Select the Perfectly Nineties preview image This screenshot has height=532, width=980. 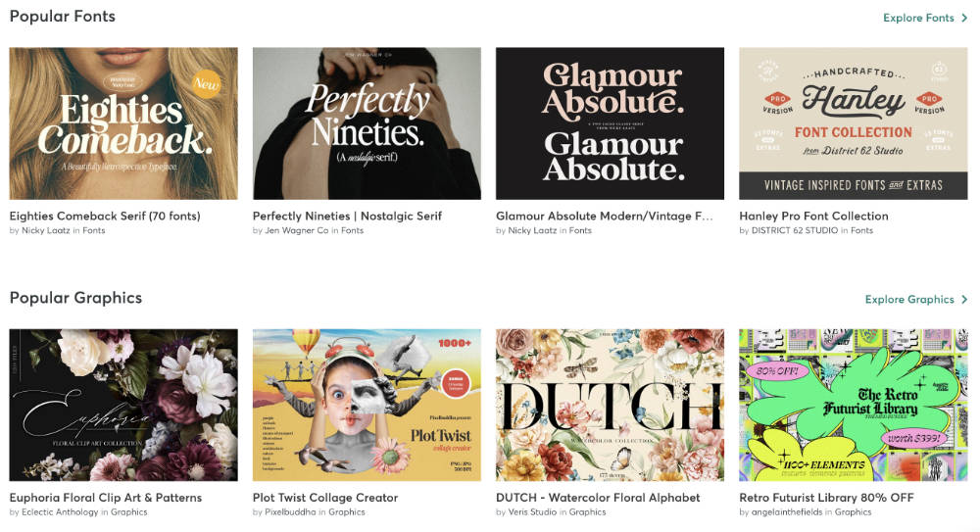pos(367,123)
